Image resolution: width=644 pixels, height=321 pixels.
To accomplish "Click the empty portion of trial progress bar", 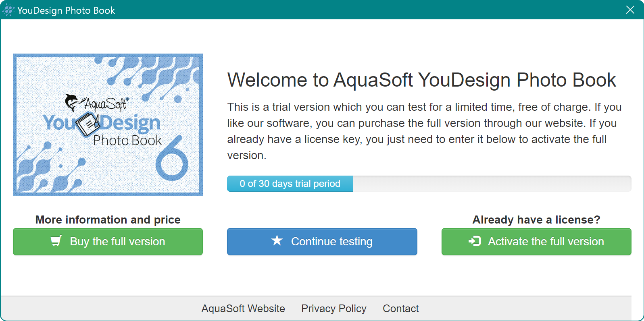I will 491,184.
